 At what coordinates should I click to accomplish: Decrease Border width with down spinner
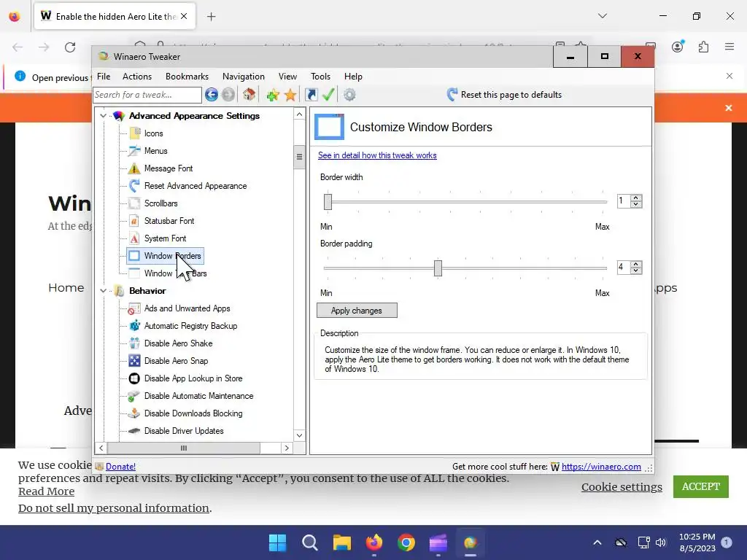(636, 204)
